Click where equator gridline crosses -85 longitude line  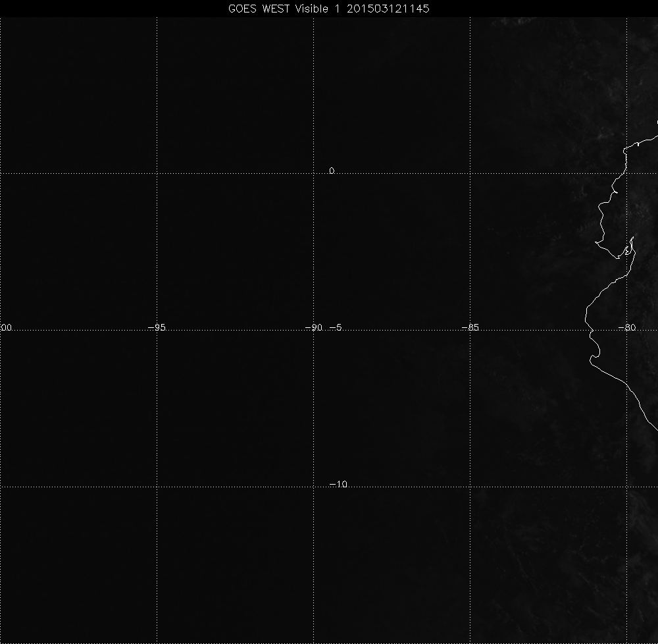470,173
